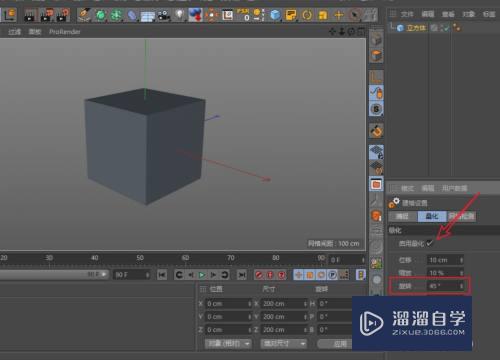Toggle record parameter P key button
Image resolution: width=500 pixels, height=360 pixels.
coord(332,275)
